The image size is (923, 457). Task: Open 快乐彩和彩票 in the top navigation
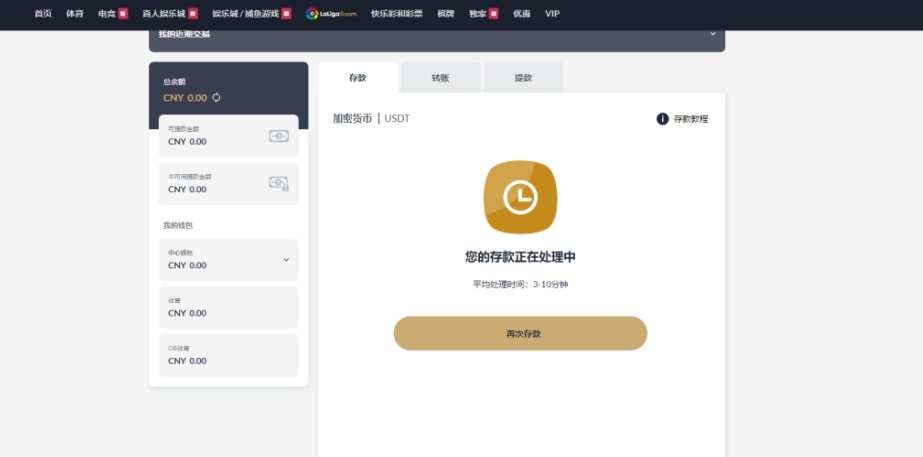click(x=397, y=14)
